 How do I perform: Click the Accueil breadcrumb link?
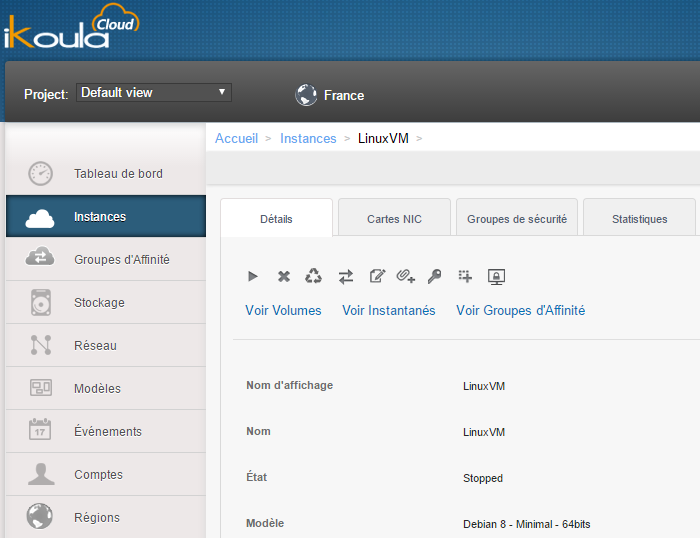(x=236, y=138)
